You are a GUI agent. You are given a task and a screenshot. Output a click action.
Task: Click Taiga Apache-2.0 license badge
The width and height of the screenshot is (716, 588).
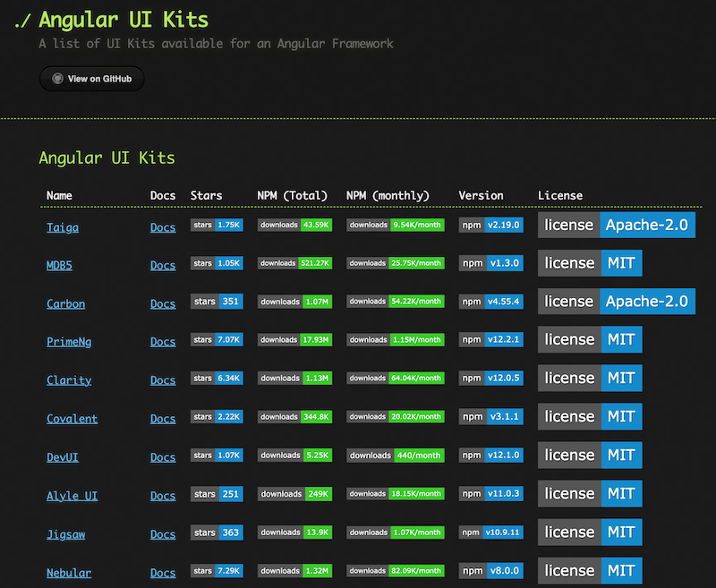coord(617,225)
